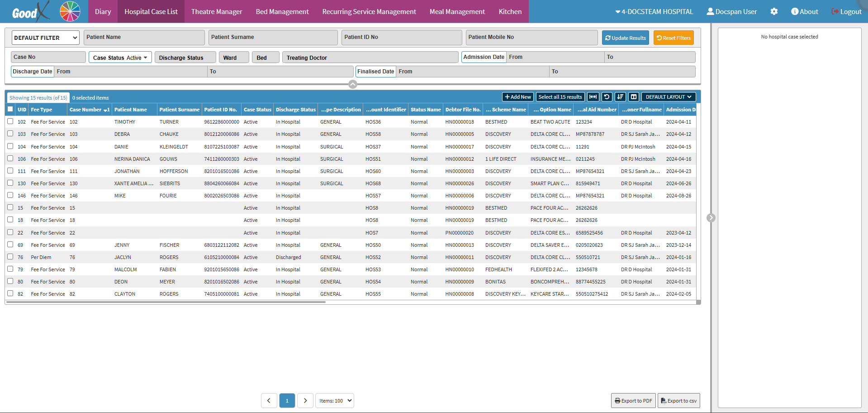The width and height of the screenshot is (868, 413).
Task: Collapse the filter panel with up chevron
Action: click(353, 84)
